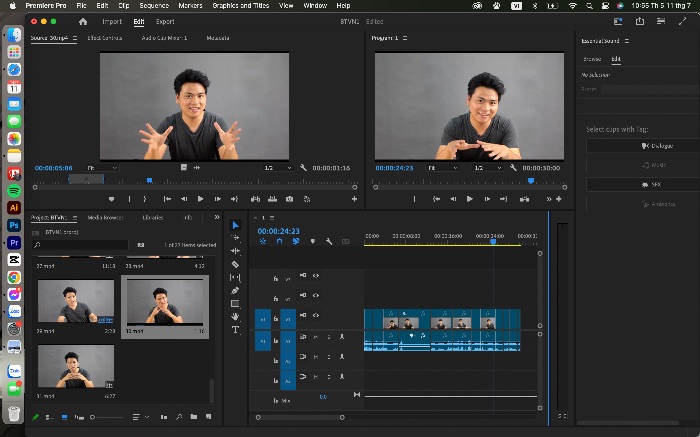The image size is (700, 437).
Task: Open Source monitor Fit zoom dropdown
Action: coord(102,168)
